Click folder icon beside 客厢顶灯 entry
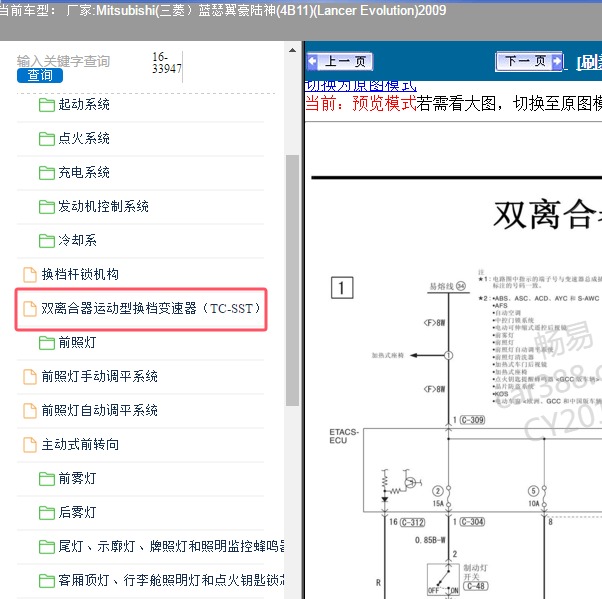Screen dimensions: 602x599 pos(46,581)
